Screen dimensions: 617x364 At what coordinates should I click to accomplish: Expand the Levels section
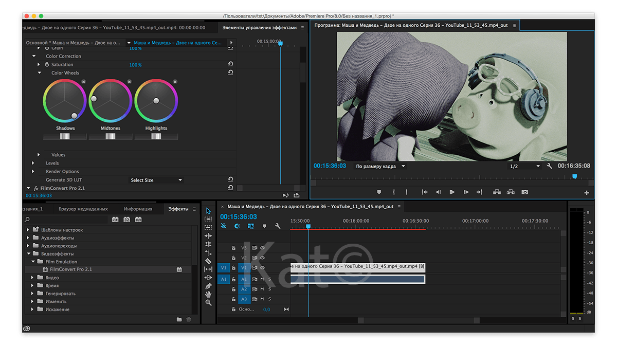[34, 163]
